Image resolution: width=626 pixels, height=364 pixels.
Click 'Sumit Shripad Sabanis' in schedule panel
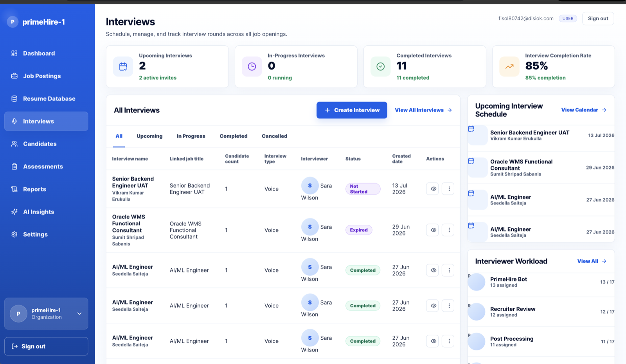pos(516,174)
